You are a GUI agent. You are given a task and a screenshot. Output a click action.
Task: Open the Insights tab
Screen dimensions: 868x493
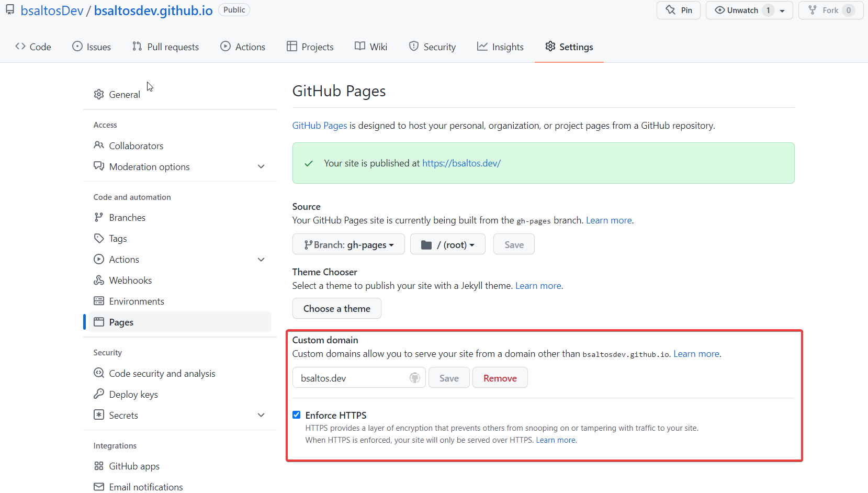pyautogui.click(x=500, y=47)
